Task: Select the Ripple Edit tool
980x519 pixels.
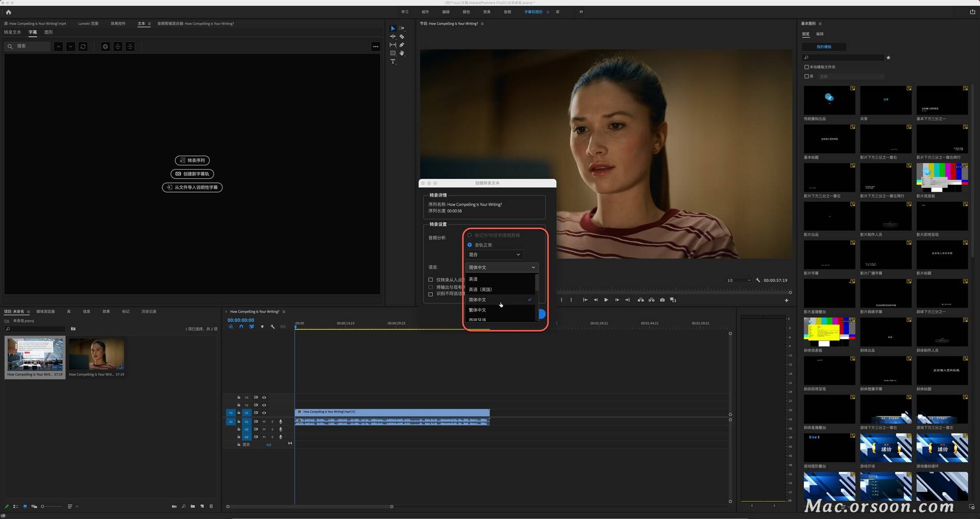Action: coord(393,37)
